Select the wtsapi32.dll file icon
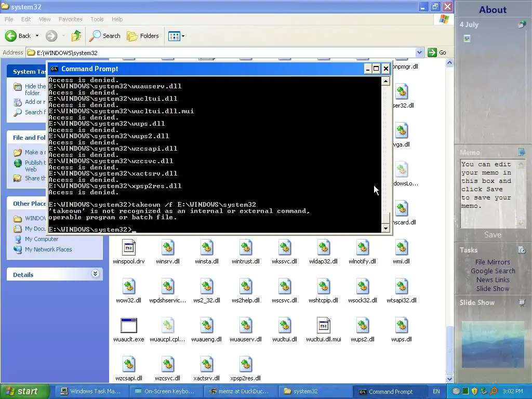Viewport: 532px width, 399px height. [x=402, y=287]
